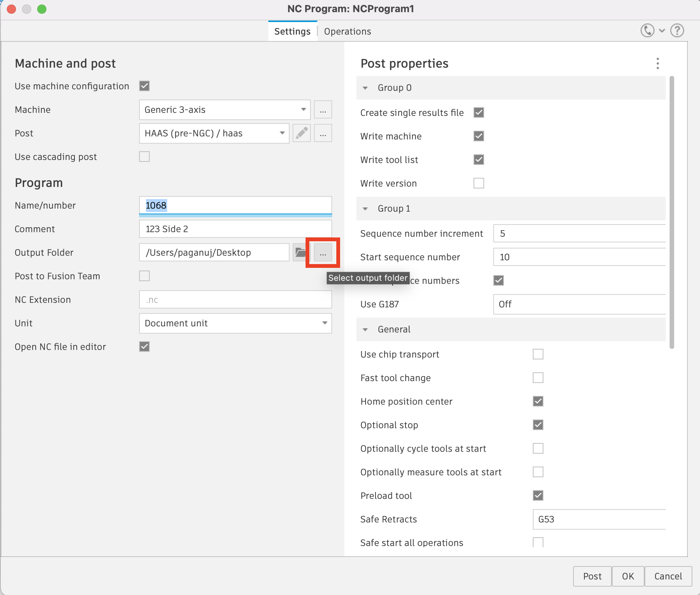
Task: Open the machine library ellipsis button
Action: pos(323,110)
